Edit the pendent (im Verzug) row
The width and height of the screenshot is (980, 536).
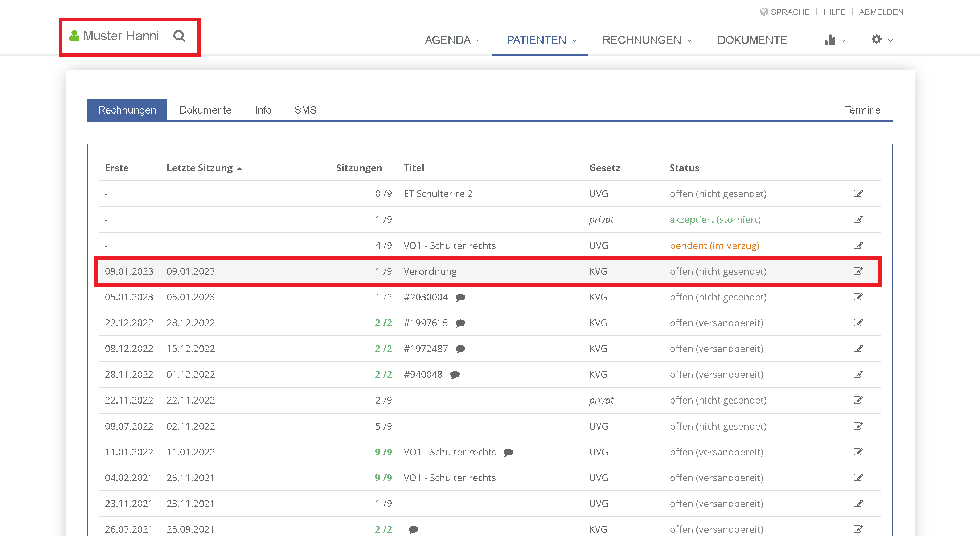(858, 245)
